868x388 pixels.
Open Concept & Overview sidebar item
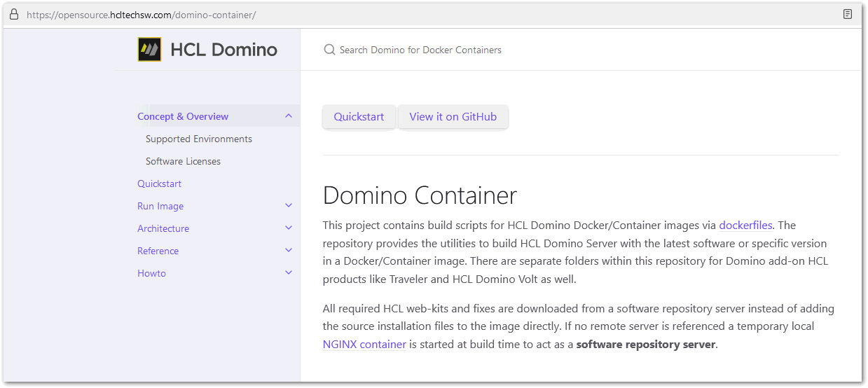(183, 116)
